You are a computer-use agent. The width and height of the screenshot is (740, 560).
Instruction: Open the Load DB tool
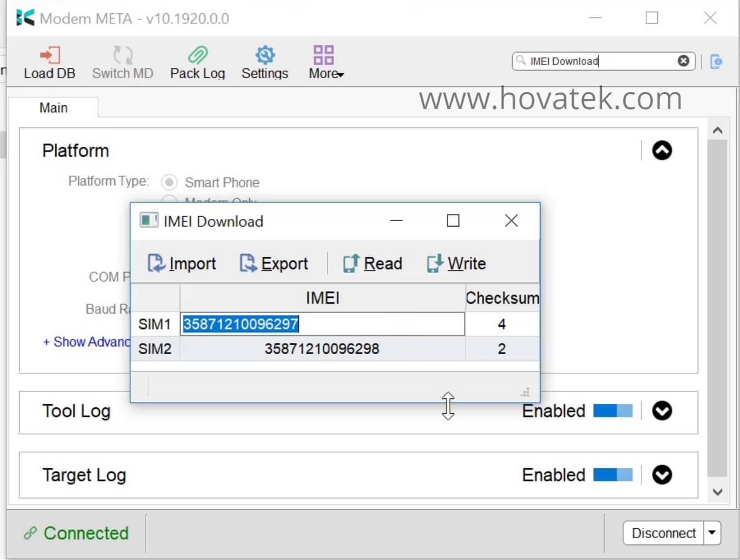click(49, 61)
